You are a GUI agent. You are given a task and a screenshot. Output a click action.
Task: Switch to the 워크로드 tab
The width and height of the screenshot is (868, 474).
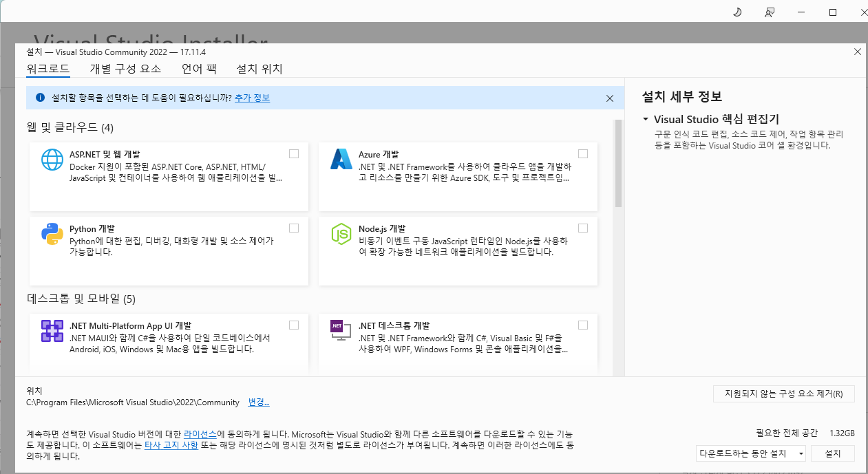[47, 69]
